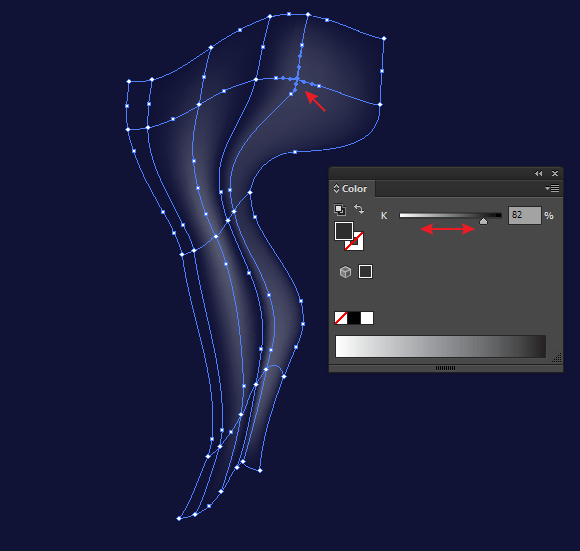Screen dimensions: 580x551
Task: Click the out-of-web-color cube warning icon
Action: click(x=345, y=272)
